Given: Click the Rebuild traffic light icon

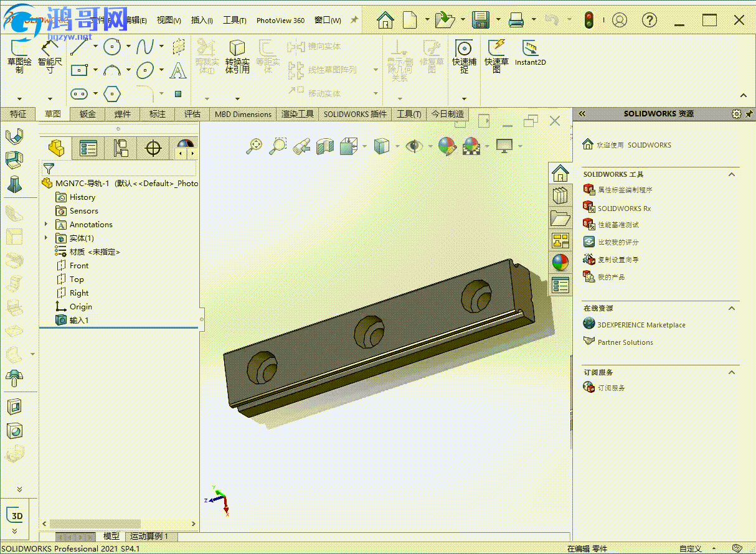Looking at the screenshot, I should pyautogui.click(x=588, y=20).
